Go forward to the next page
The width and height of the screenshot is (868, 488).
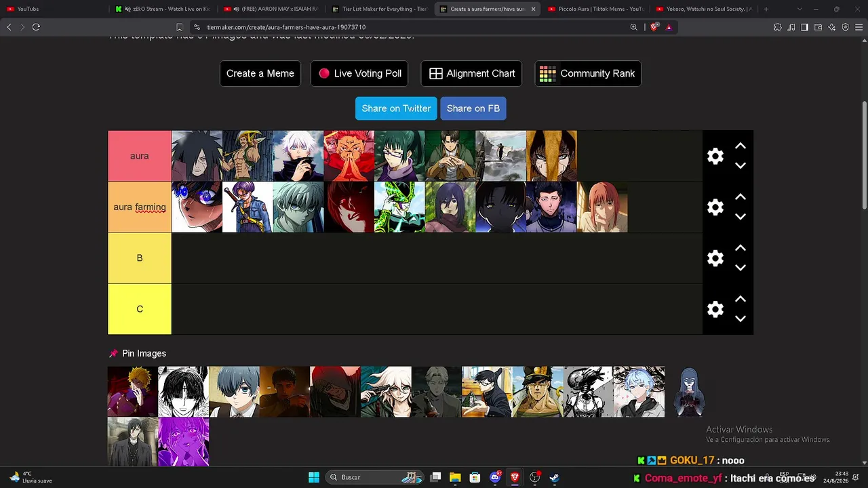(22, 27)
